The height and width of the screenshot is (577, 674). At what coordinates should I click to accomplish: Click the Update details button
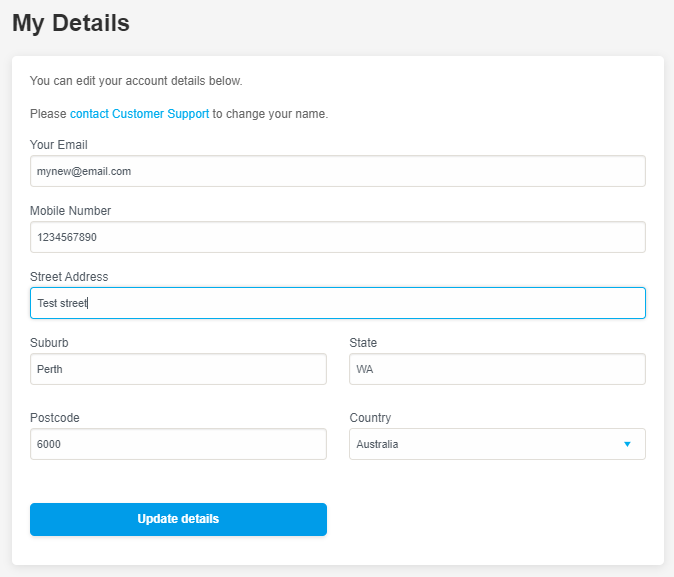tap(178, 519)
